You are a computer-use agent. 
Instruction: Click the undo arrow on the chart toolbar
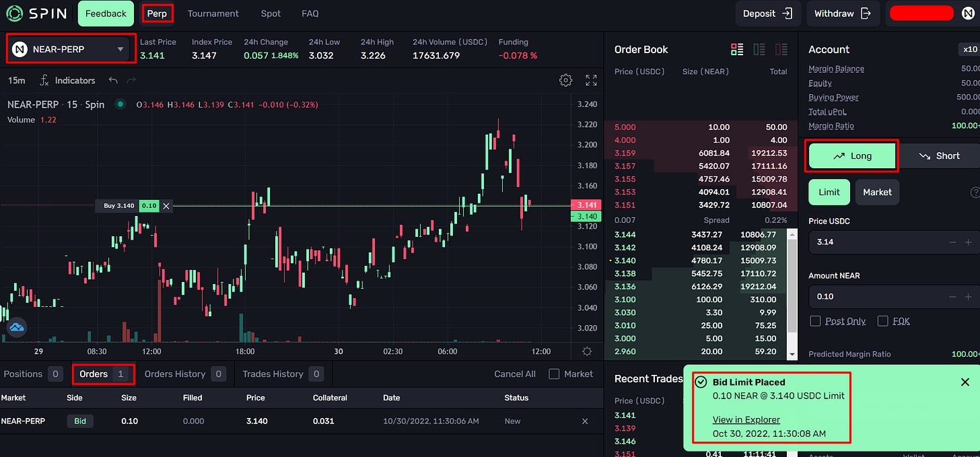click(113, 80)
